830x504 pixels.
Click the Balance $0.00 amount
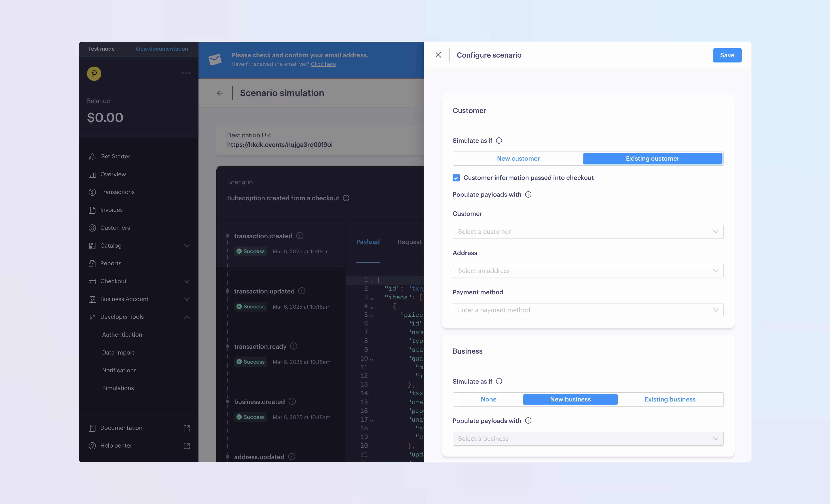click(x=105, y=118)
